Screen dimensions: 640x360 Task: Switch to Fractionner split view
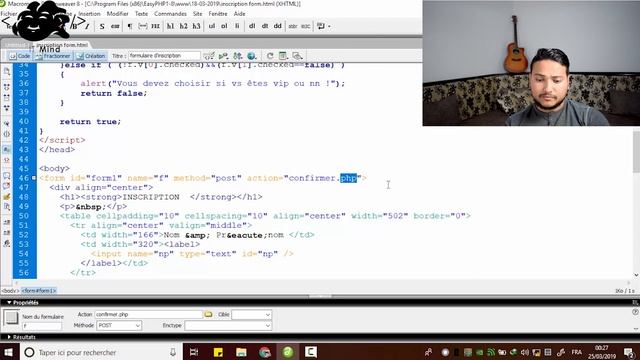(53, 56)
